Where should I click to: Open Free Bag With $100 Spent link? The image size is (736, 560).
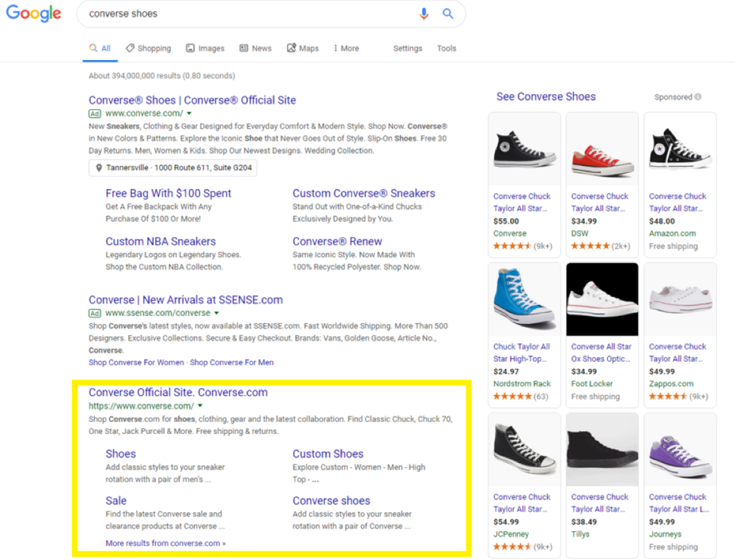[x=168, y=194]
